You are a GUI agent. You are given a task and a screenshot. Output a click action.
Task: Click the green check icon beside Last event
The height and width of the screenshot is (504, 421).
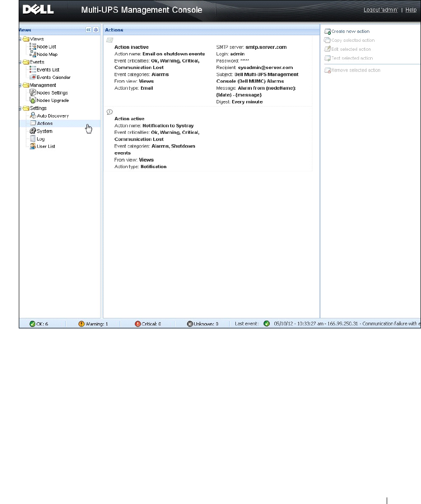266,323
